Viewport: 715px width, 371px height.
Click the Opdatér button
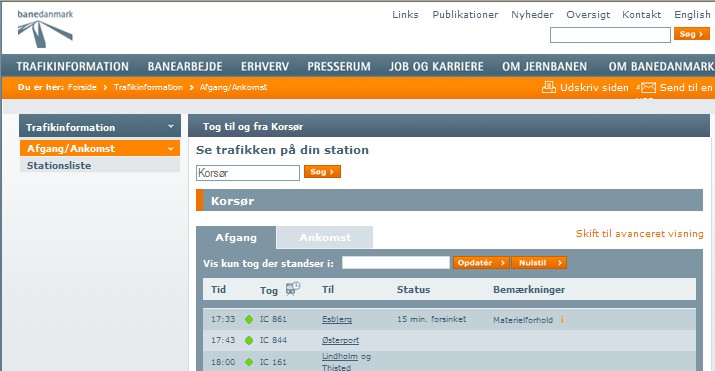(x=481, y=263)
